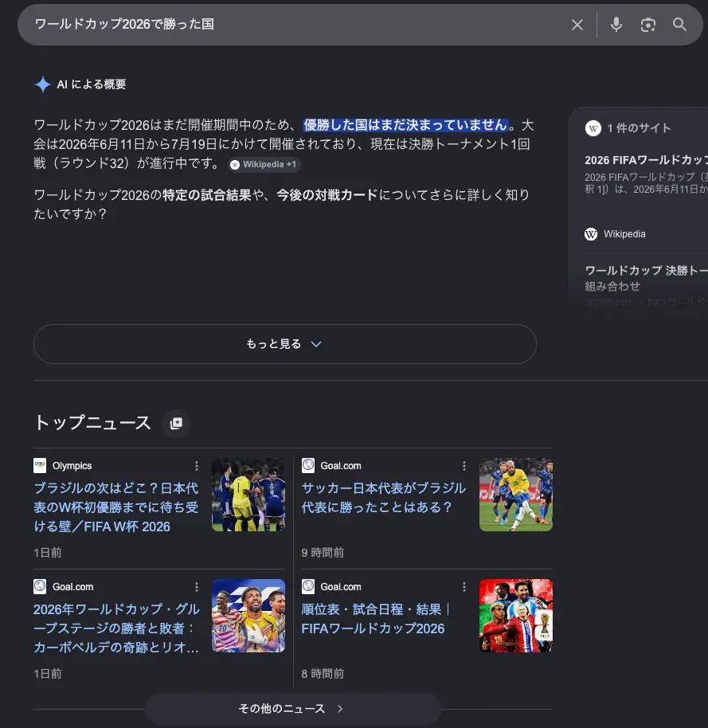Click the AI overview sparkle icon
708x728 pixels.
(43, 84)
